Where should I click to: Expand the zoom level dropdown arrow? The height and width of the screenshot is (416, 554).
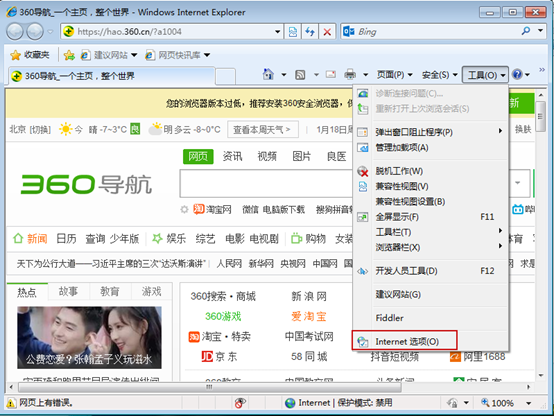point(529,403)
